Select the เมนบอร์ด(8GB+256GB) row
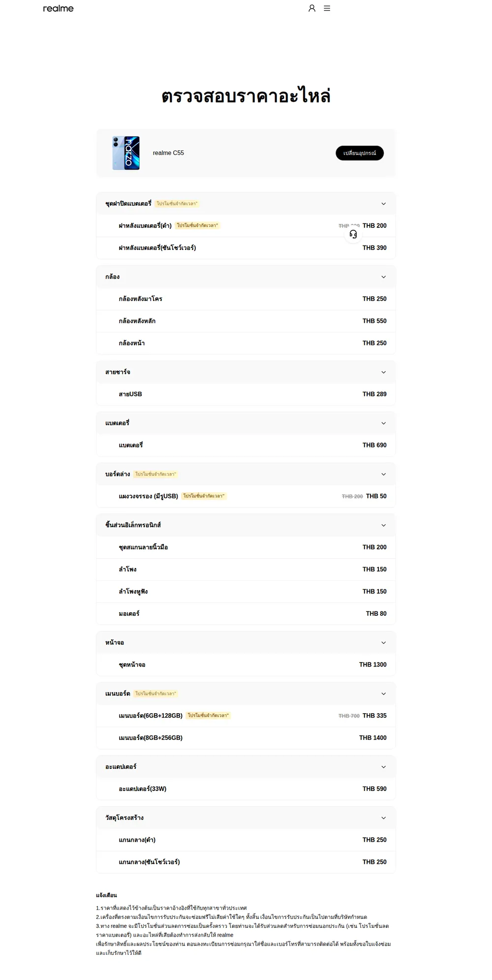The width and height of the screenshot is (492, 980). [x=246, y=738]
